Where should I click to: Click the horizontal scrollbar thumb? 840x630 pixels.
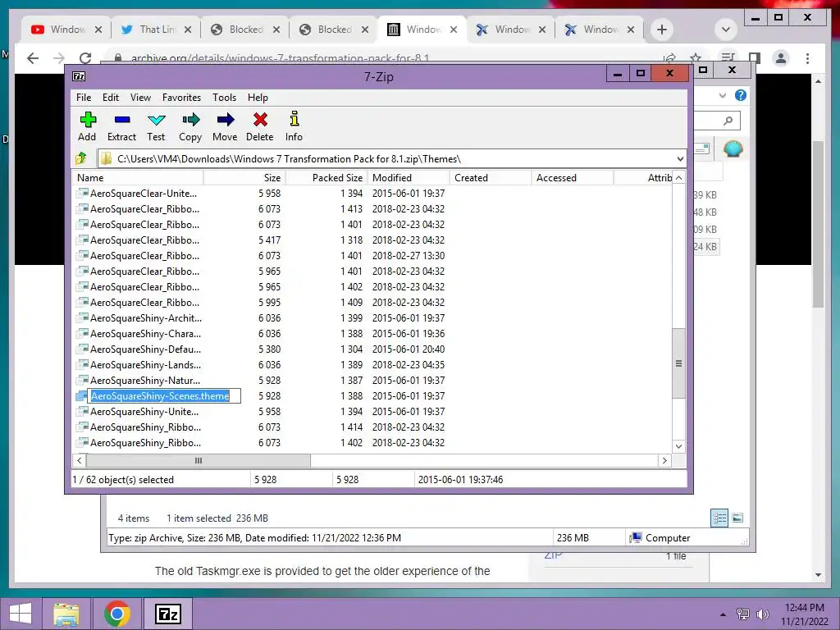tap(199, 461)
